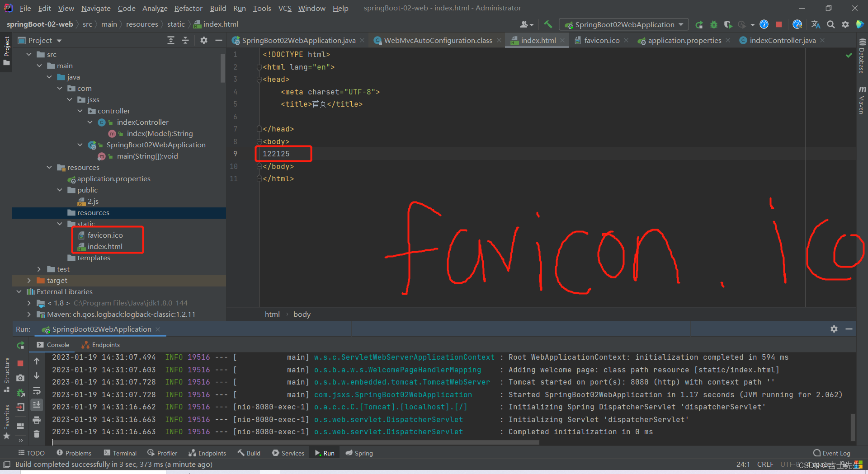This screenshot has width=868, height=474.
Task: Open the translate tool icon
Action: click(816, 24)
